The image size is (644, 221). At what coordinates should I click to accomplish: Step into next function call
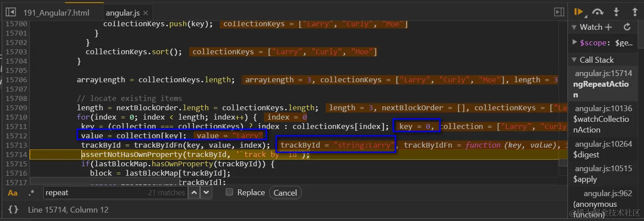pos(616,12)
